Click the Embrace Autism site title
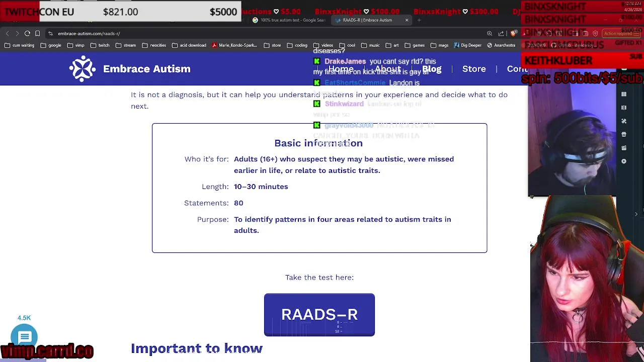 (147, 69)
